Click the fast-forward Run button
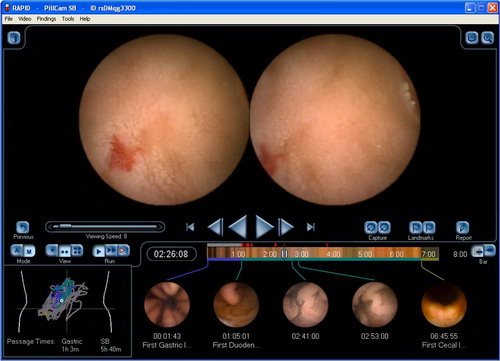This screenshot has width=500, height=361. click(111, 251)
